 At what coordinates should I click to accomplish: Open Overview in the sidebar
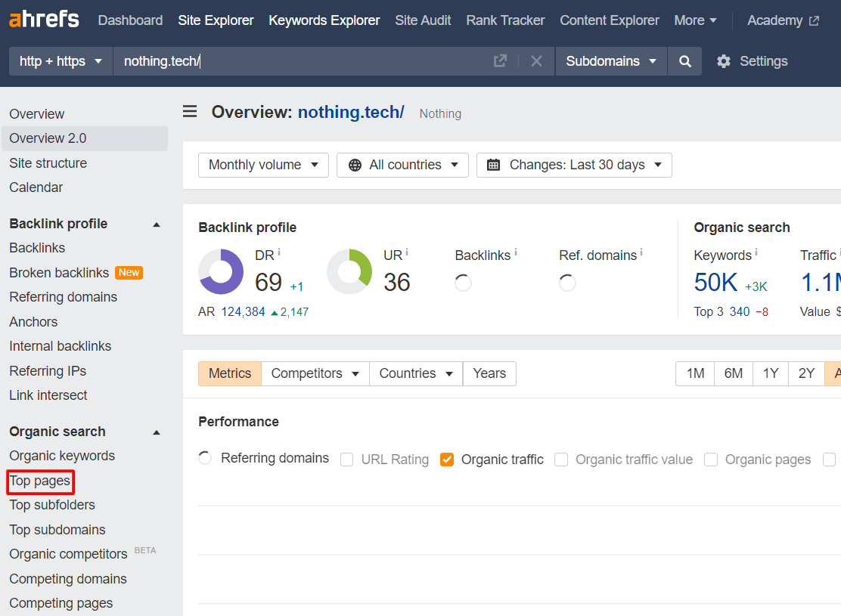click(x=36, y=113)
